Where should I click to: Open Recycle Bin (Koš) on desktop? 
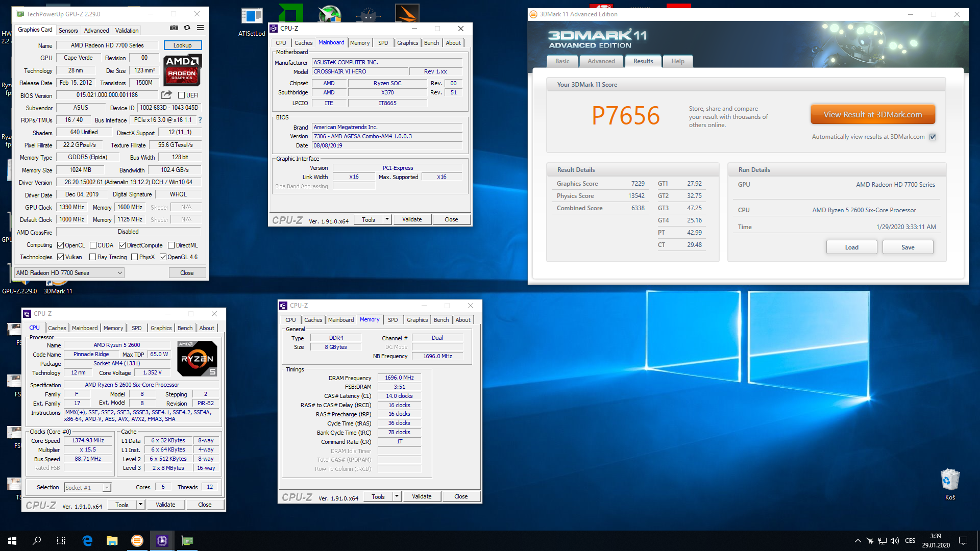[950, 484]
